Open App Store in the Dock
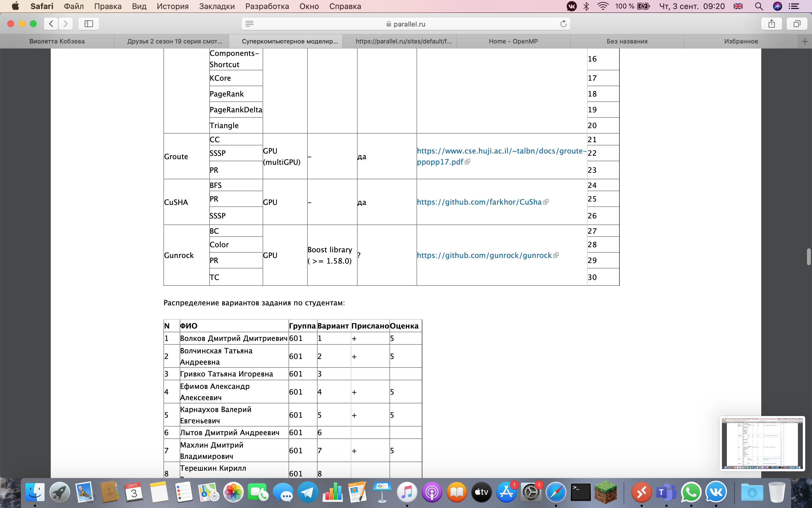This screenshot has width=812, height=508. 506,492
